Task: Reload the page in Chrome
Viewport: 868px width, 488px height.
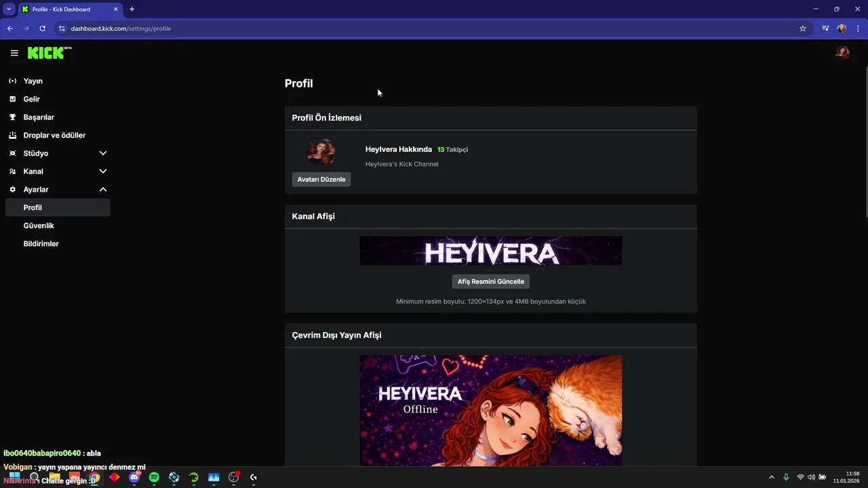Action: [x=42, y=28]
